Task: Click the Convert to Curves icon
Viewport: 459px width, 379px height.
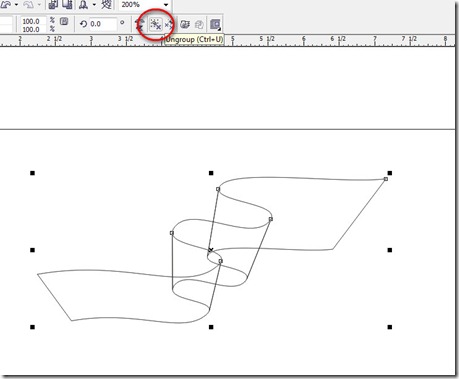Action: pyautogui.click(x=215, y=24)
